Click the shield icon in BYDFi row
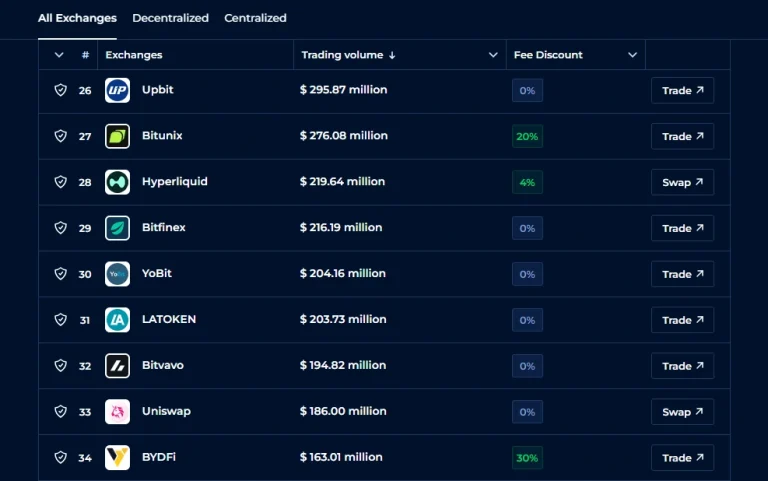Image resolution: width=768 pixels, height=481 pixels. click(x=61, y=457)
